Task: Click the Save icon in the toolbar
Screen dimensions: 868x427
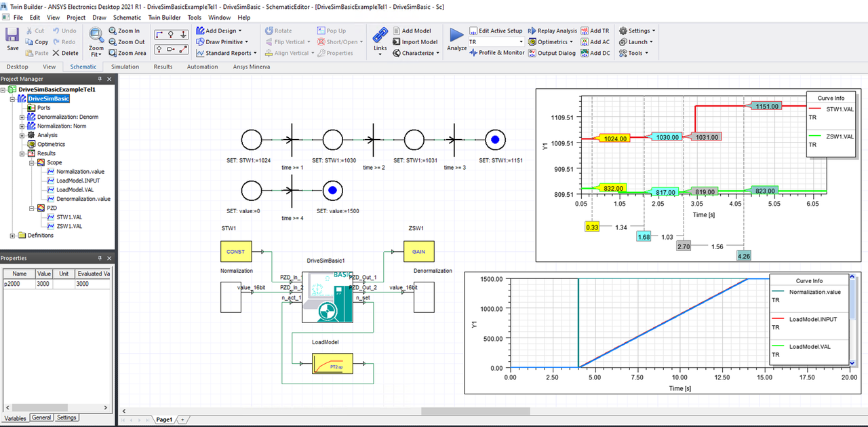Action: tap(12, 38)
